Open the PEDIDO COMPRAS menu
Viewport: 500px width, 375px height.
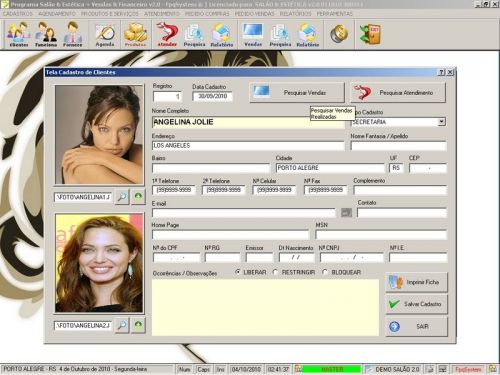click(x=207, y=14)
